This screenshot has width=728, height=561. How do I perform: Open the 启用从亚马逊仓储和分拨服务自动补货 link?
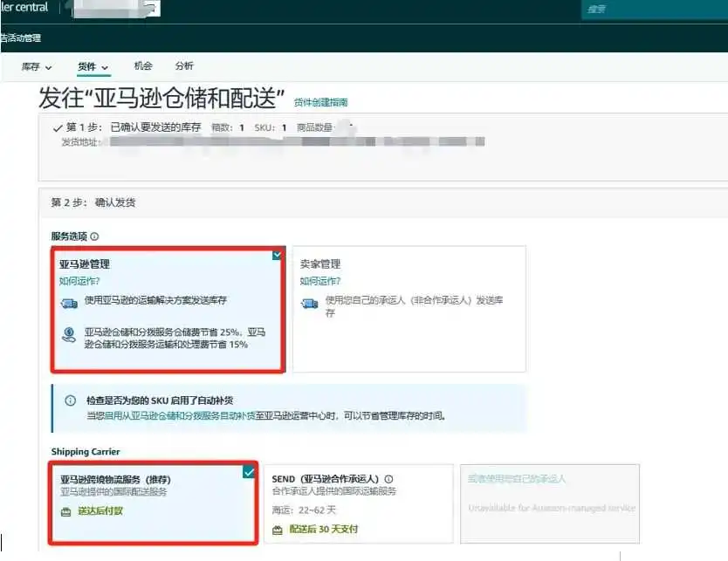click(180, 415)
